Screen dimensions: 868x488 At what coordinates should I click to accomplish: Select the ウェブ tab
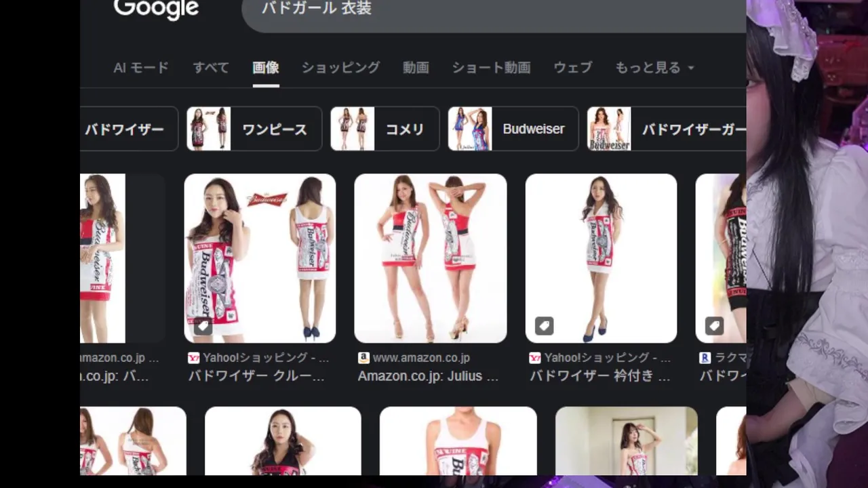coord(573,68)
